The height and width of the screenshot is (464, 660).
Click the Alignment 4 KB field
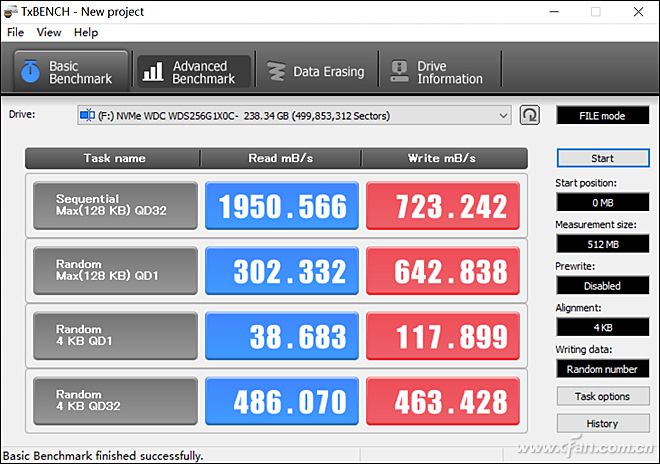point(603,327)
